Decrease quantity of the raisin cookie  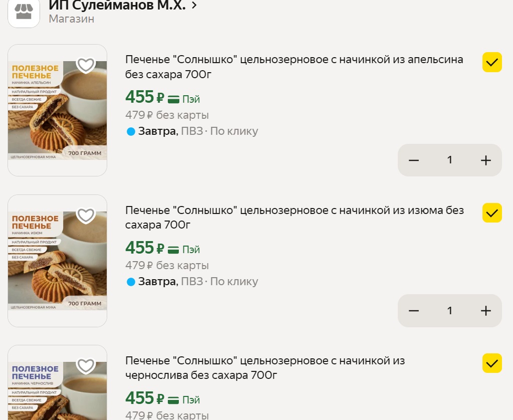pos(413,311)
